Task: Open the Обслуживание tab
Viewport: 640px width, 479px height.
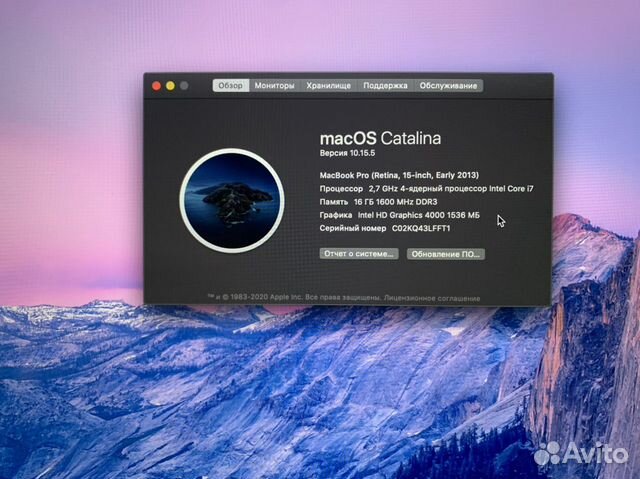Action: click(448, 86)
